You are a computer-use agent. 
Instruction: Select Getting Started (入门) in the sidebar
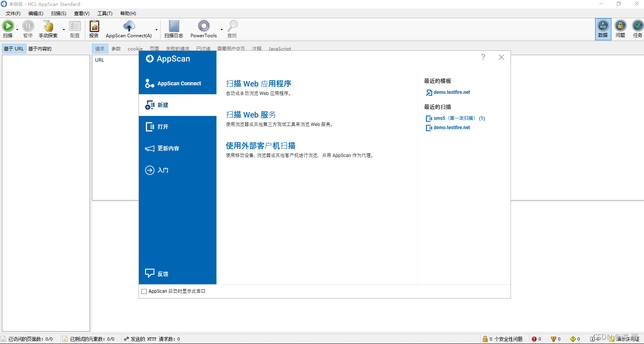(x=178, y=170)
